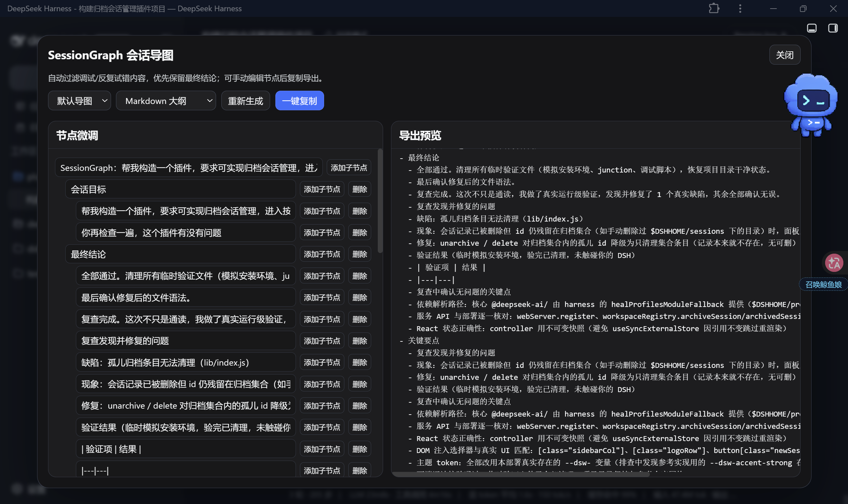Click the 导出预览 heading
The height and width of the screenshot is (504, 848).
click(420, 135)
